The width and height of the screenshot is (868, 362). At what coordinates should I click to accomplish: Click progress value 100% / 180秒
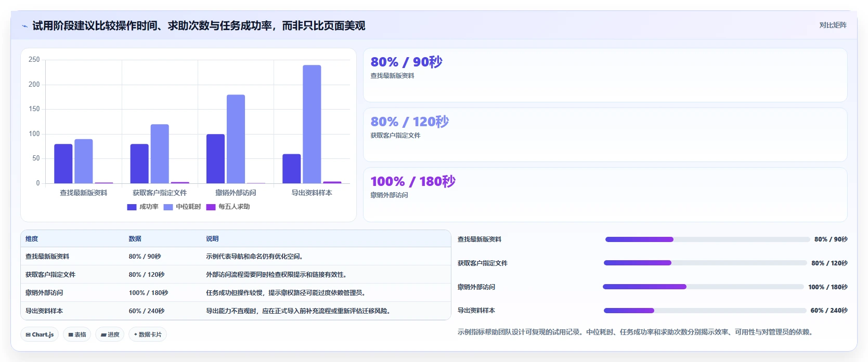pos(828,287)
